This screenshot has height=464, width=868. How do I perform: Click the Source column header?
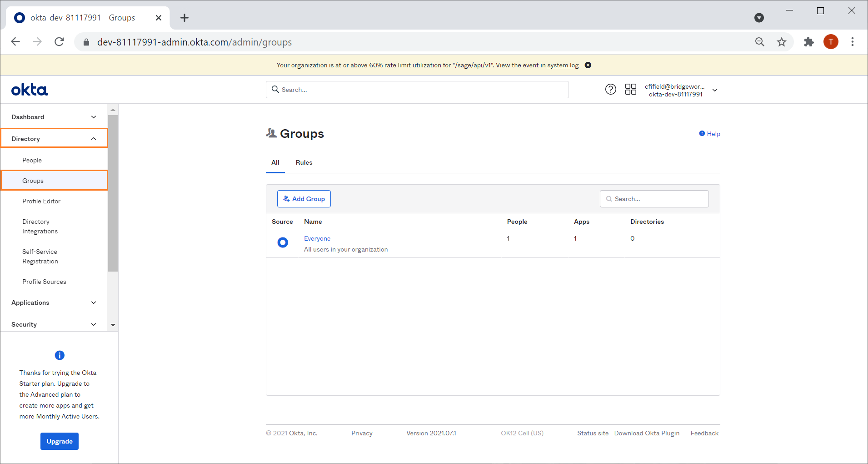click(x=282, y=222)
